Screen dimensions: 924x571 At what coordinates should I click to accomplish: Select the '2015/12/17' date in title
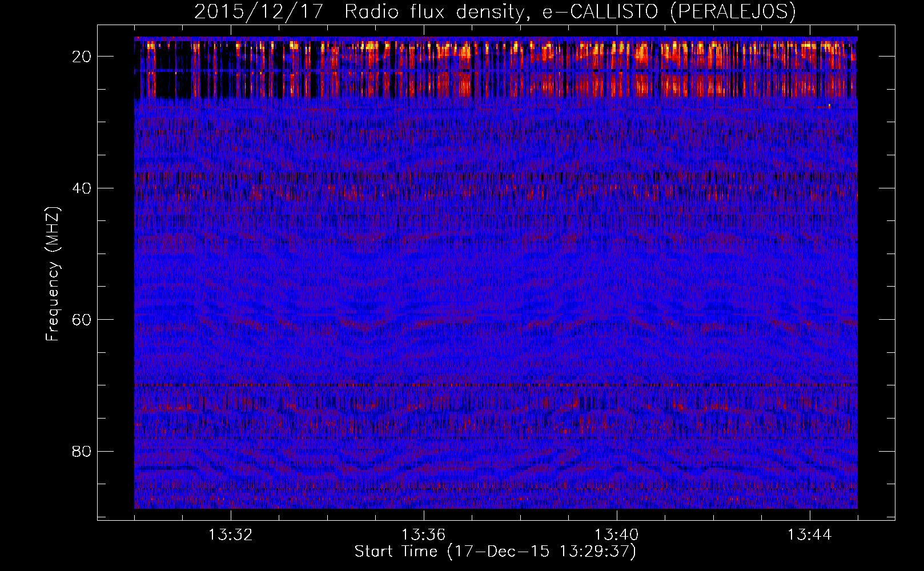coord(259,11)
